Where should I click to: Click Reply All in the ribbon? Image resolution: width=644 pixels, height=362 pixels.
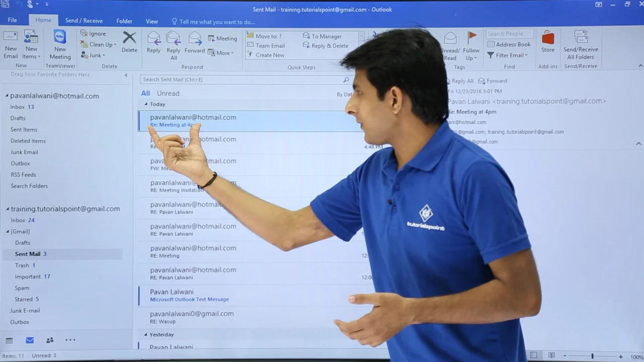point(173,45)
